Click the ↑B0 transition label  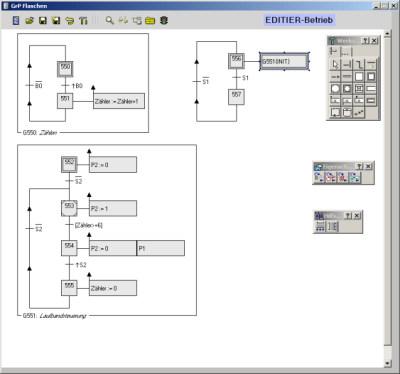77,86
